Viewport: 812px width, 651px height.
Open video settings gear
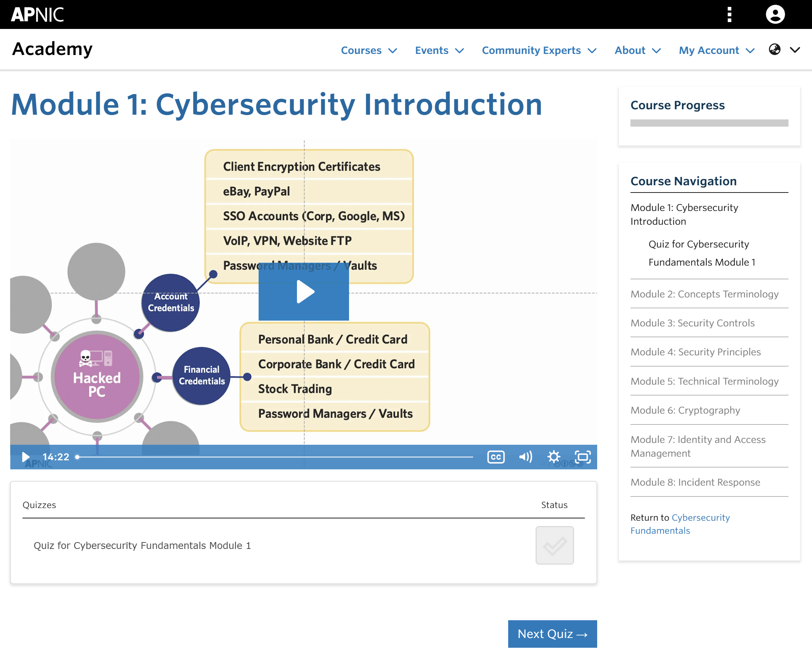553,457
